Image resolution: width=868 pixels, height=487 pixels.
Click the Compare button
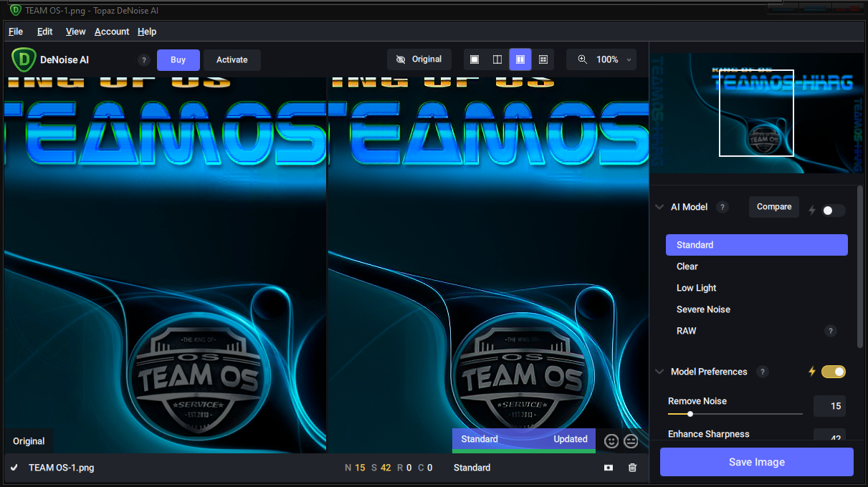tap(774, 207)
